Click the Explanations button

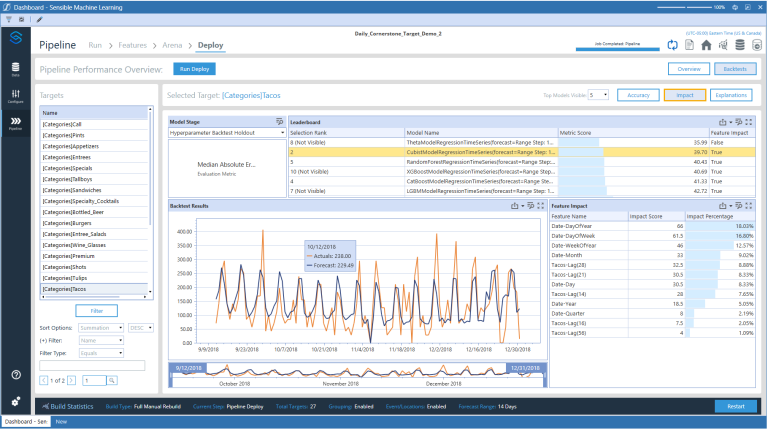[x=731, y=95]
